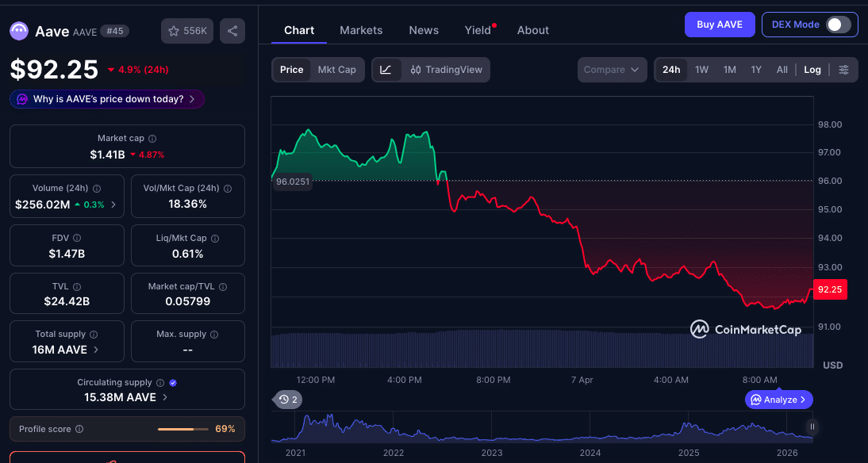Click the $1.41B market cap value

tap(107, 155)
